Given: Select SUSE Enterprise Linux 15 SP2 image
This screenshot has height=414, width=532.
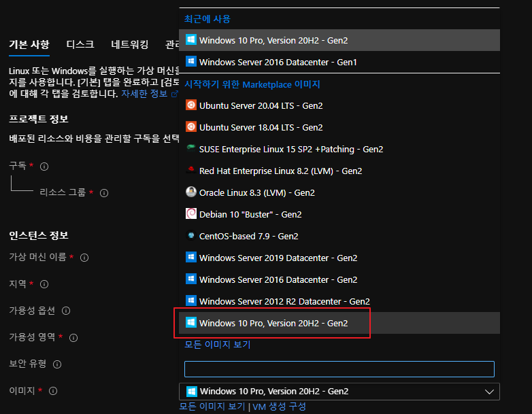Looking at the screenshot, I should click(339, 149).
